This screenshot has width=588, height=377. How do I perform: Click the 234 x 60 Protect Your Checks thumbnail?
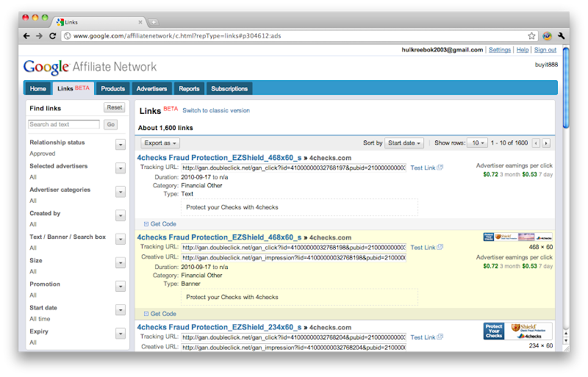(518, 331)
